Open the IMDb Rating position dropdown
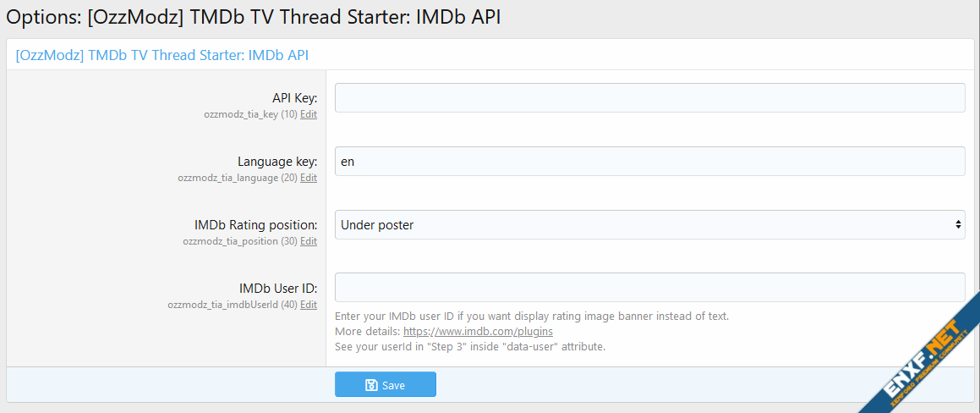The image size is (980, 413). [x=649, y=225]
